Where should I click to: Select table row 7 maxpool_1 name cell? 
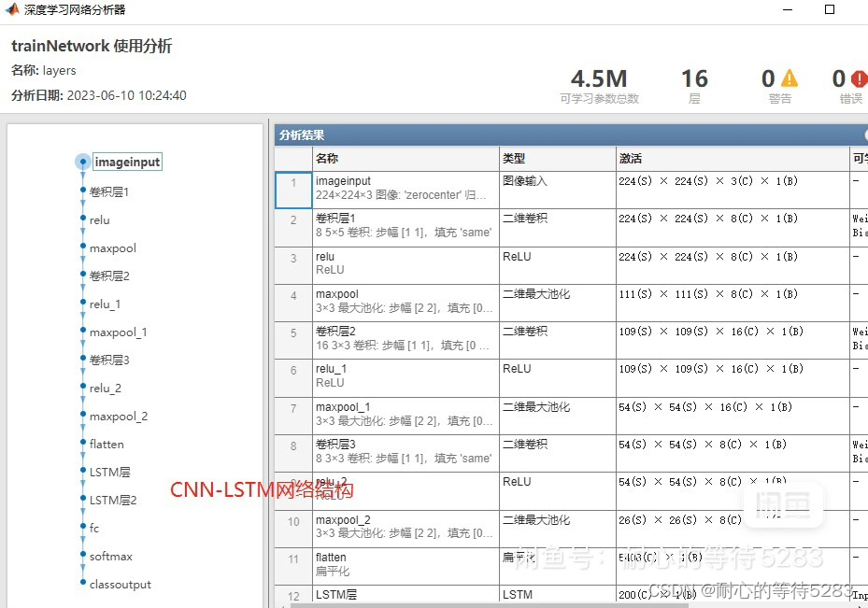pos(406,416)
